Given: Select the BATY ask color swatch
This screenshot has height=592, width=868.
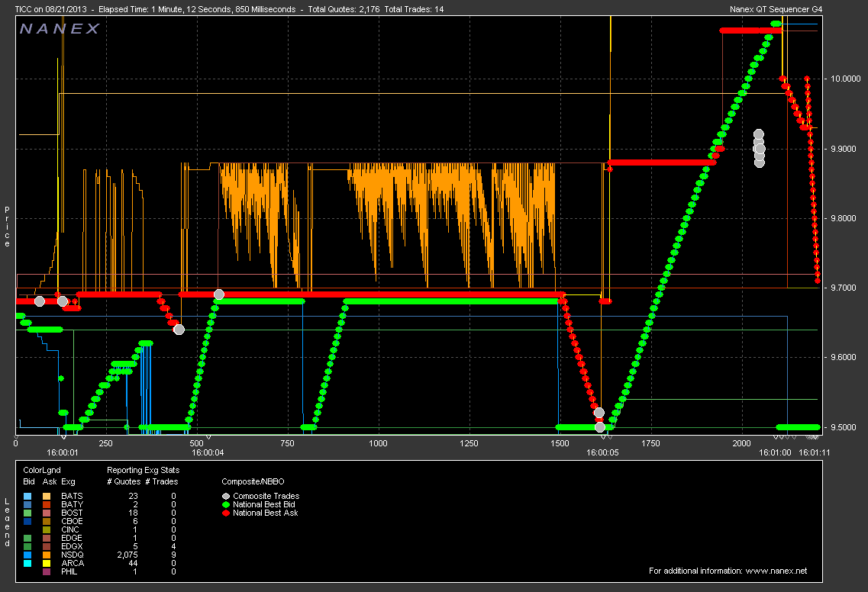Looking at the screenshot, I should 47,504.
